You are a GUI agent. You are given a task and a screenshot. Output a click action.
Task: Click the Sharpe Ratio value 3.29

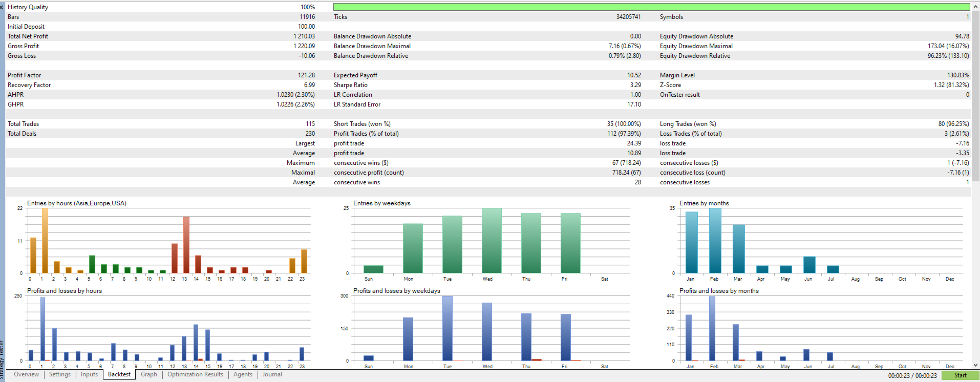click(x=635, y=85)
